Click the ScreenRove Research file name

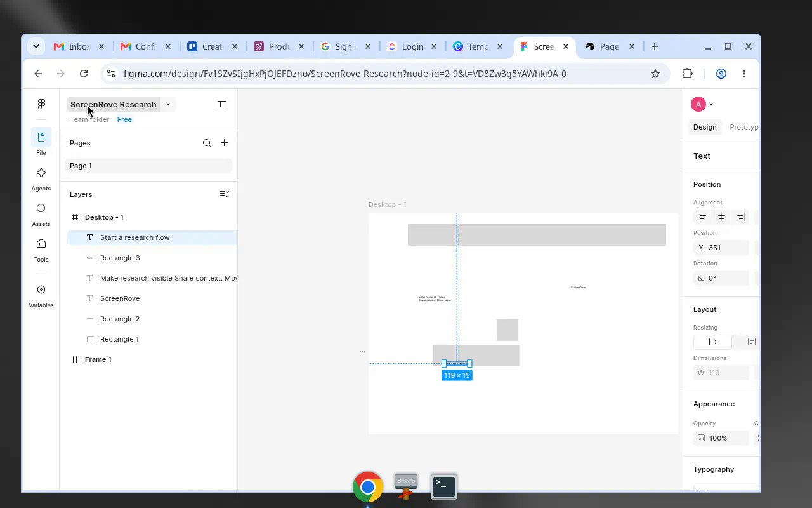click(x=114, y=104)
